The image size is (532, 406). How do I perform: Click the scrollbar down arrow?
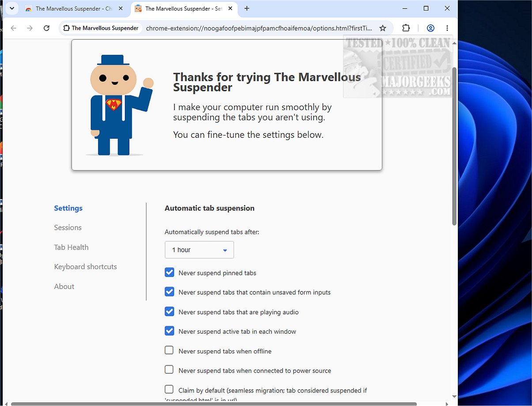[x=454, y=397]
